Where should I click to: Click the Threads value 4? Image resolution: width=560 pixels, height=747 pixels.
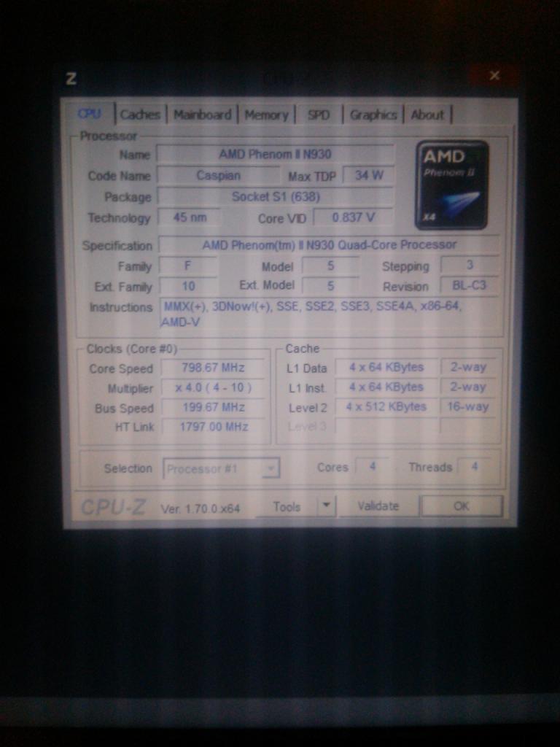[474, 466]
